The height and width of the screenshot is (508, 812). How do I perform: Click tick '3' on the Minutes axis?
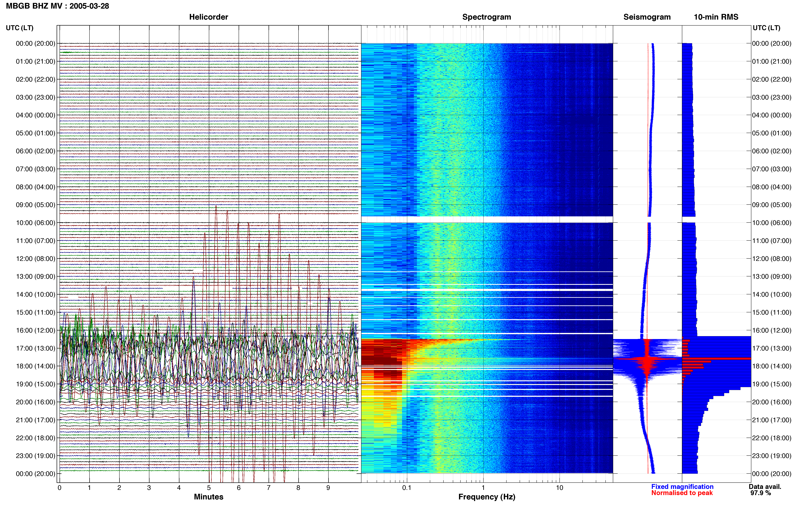149,488
